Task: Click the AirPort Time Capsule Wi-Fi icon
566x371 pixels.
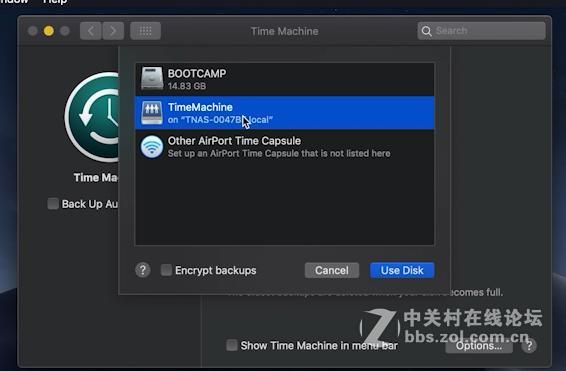Action: pyautogui.click(x=152, y=147)
